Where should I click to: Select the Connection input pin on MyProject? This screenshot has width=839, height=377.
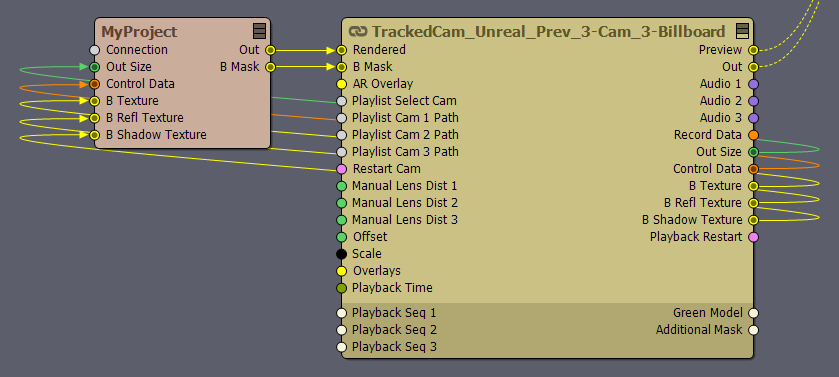click(95, 50)
